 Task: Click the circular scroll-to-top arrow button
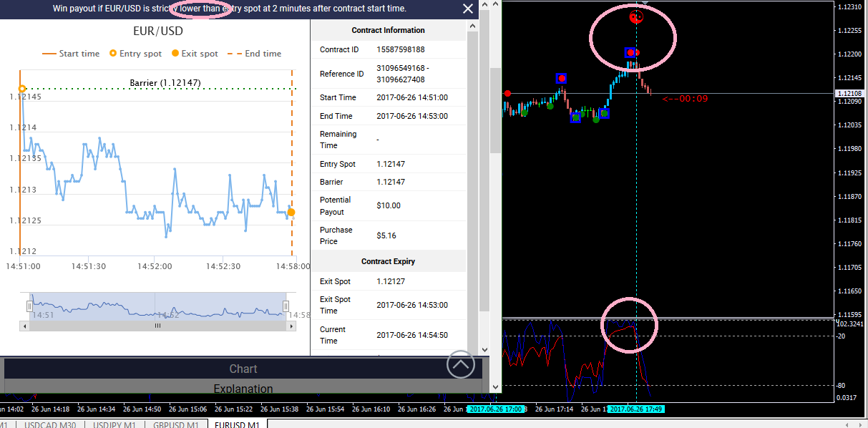pos(461,364)
